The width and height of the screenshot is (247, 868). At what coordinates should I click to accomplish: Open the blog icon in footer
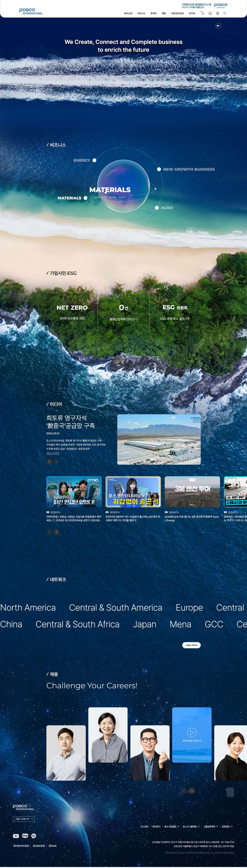tap(25, 836)
